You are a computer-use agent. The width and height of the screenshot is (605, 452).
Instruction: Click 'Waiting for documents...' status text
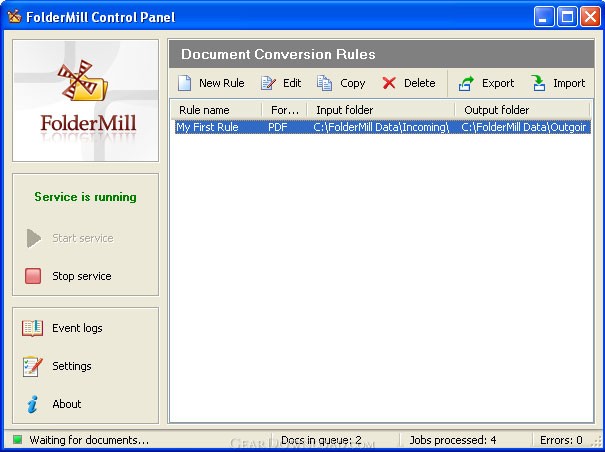click(89, 440)
